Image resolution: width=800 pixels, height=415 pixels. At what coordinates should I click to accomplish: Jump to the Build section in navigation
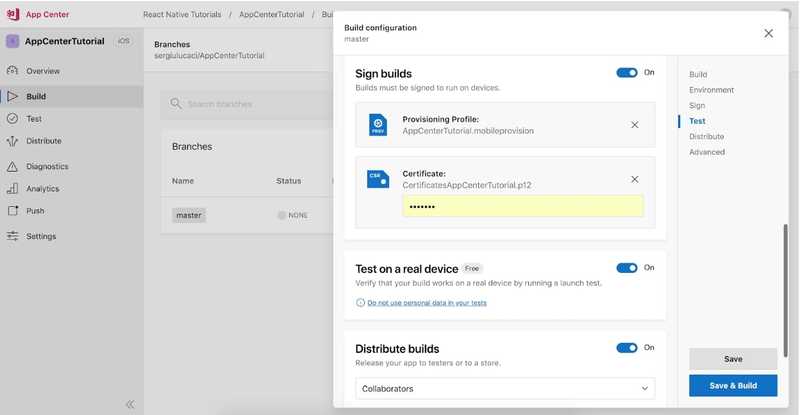pos(698,75)
